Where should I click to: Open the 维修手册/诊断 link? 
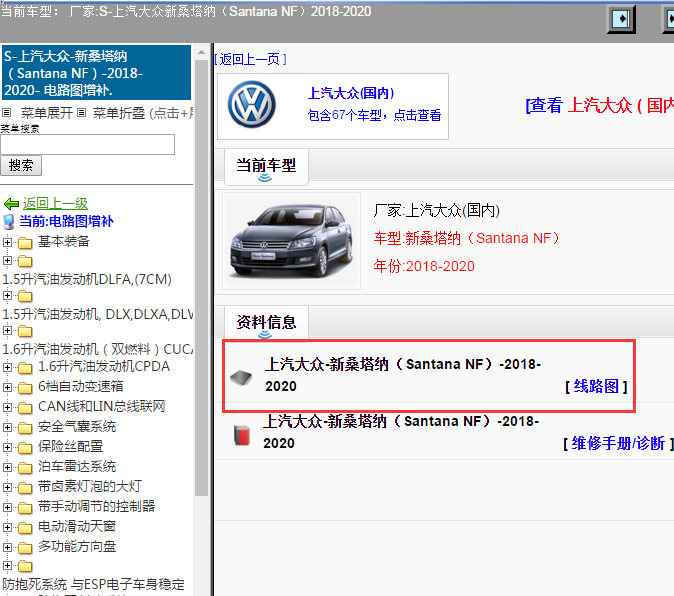[x=618, y=443]
